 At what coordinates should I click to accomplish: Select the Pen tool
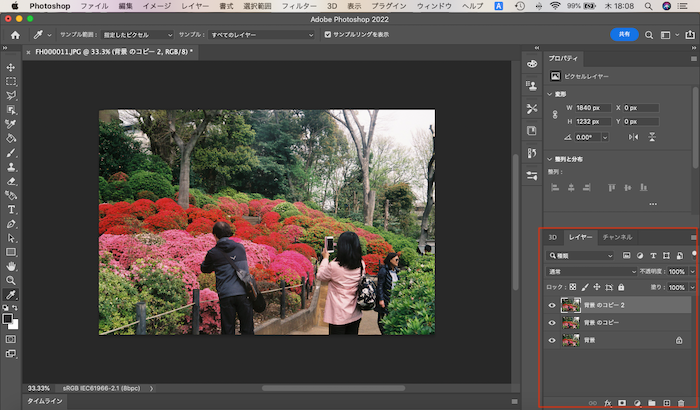coord(11,224)
